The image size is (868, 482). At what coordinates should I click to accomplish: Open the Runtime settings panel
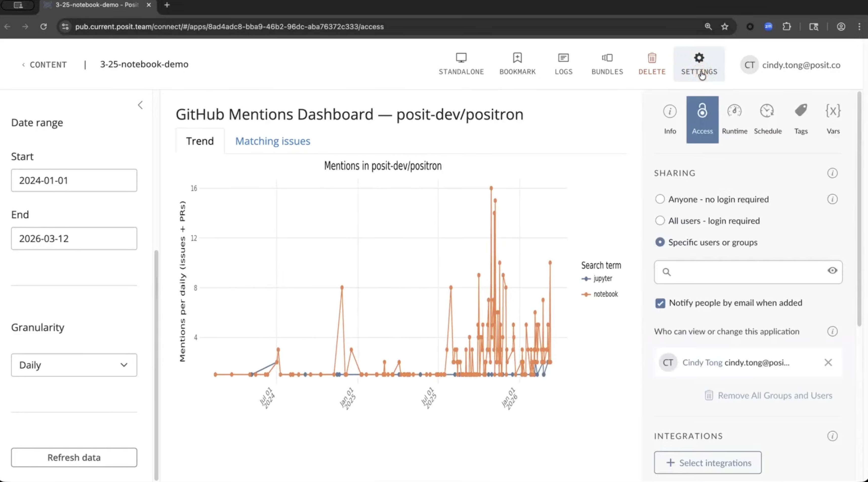[734, 119]
